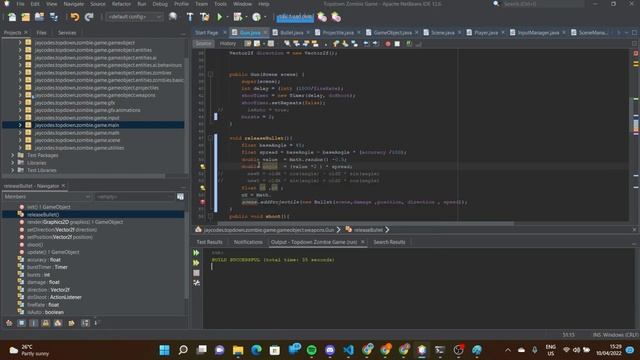Expand the Test Libraries node
The image size is (640, 360).
[x=12, y=170]
